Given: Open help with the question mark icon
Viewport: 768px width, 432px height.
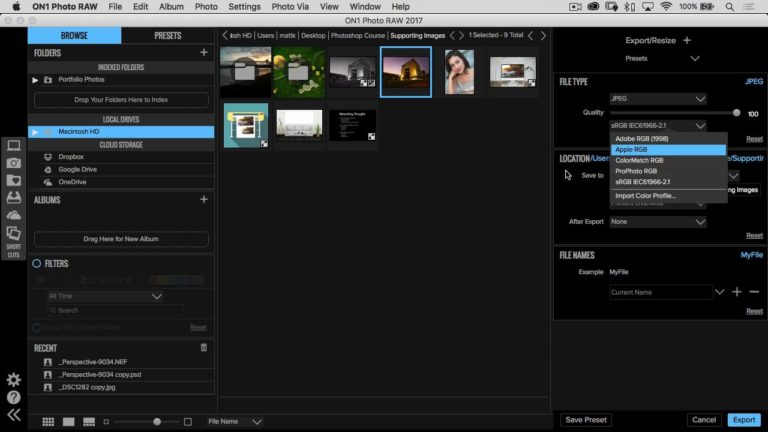Looking at the screenshot, I should pos(14,397).
